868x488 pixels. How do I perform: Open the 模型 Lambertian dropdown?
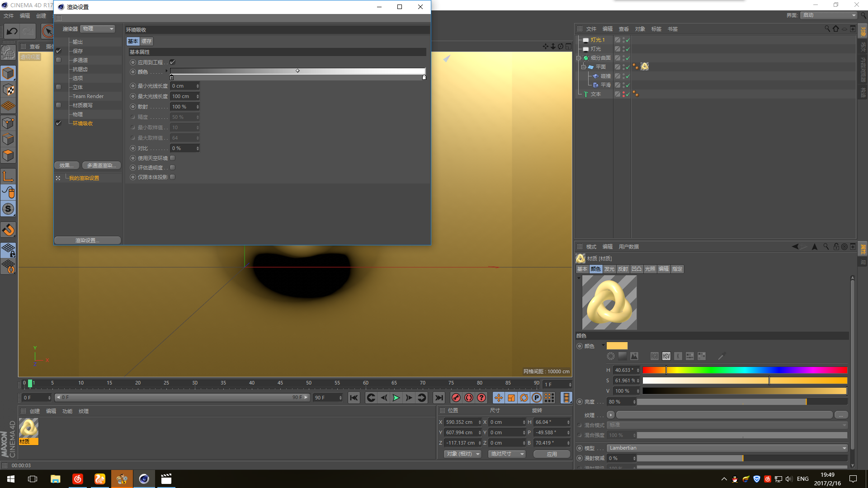(727, 448)
